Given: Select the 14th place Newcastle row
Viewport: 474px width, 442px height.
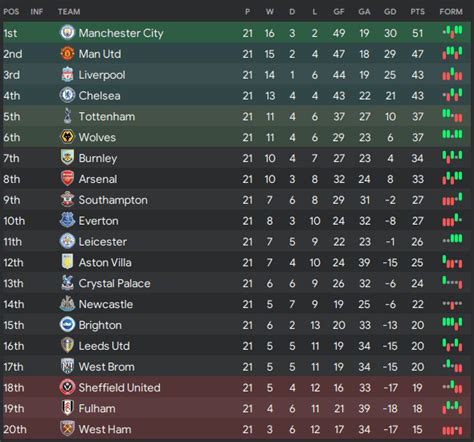Looking at the screenshot, I should pyautogui.click(x=237, y=304).
